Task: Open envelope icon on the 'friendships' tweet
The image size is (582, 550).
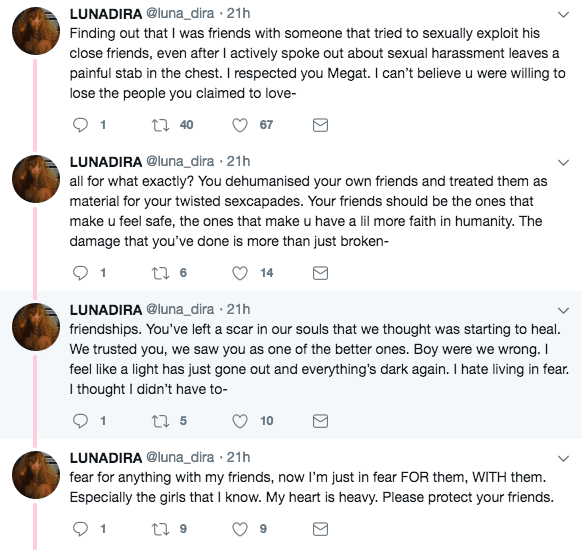Action: pos(320,421)
